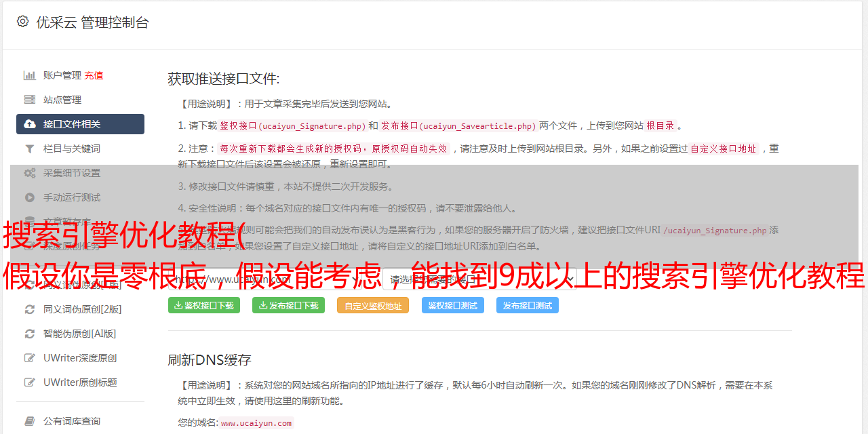Click line 3 修改接口文件请慎重 text
868x434 pixels.
[x=286, y=186]
